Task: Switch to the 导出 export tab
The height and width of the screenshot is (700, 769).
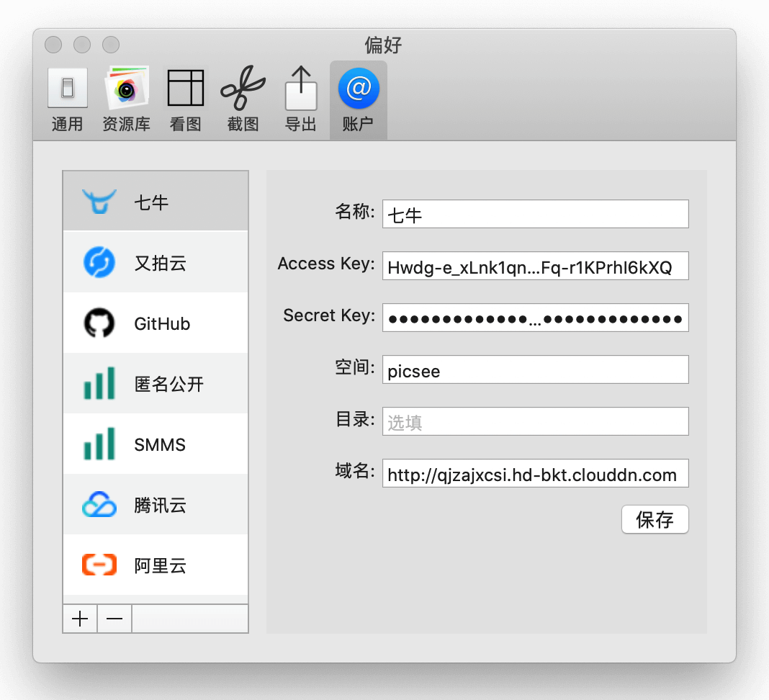Action: pos(301,100)
